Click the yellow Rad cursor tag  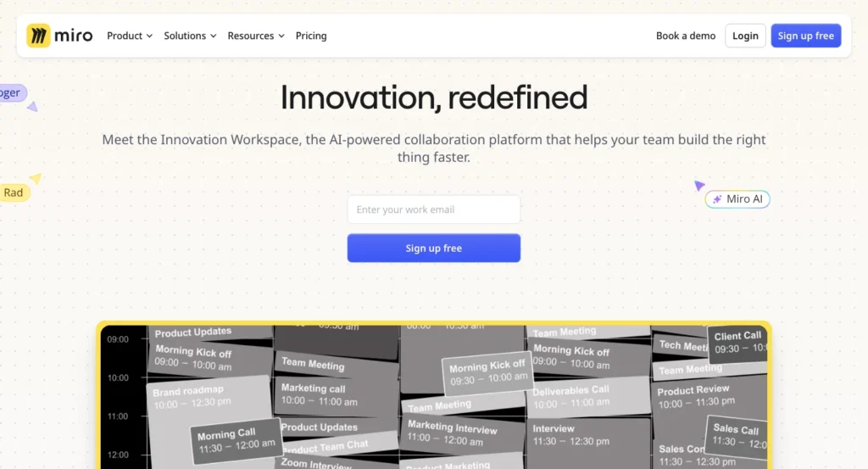[x=14, y=193]
